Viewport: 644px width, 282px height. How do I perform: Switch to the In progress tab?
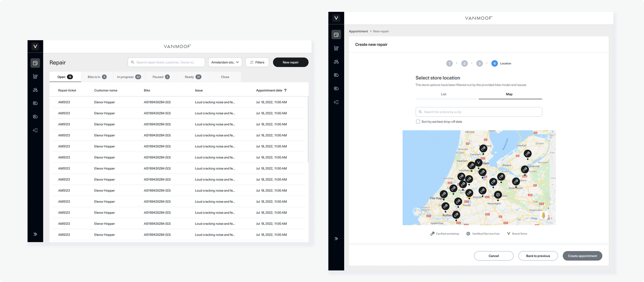[129, 77]
